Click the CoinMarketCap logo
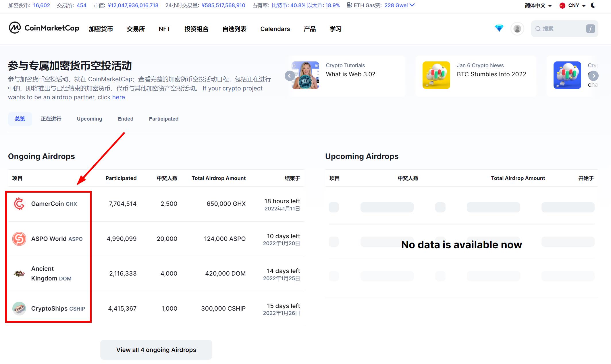This screenshot has width=611, height=364. coord(44,28)
